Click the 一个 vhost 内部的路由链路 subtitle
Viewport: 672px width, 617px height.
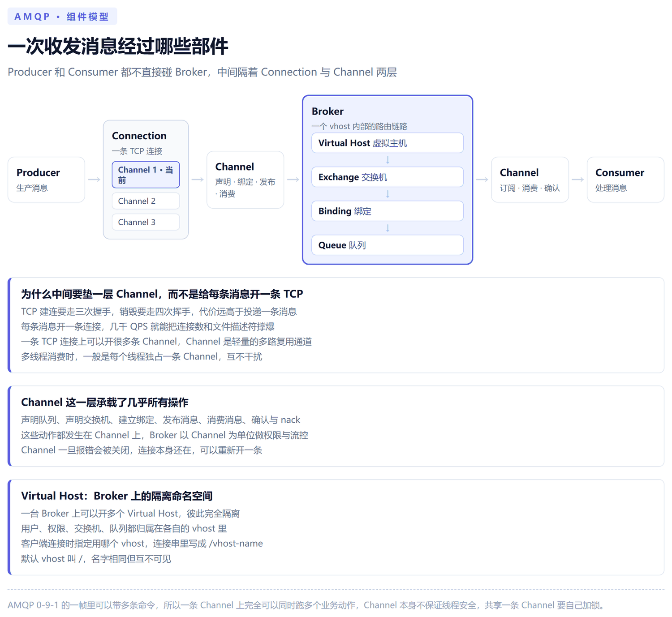pyautogui.click(x=359, y=126)
